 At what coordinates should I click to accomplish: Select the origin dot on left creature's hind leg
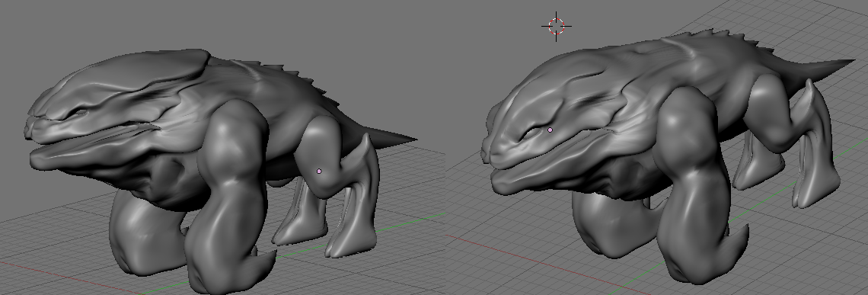click(319, 172)
